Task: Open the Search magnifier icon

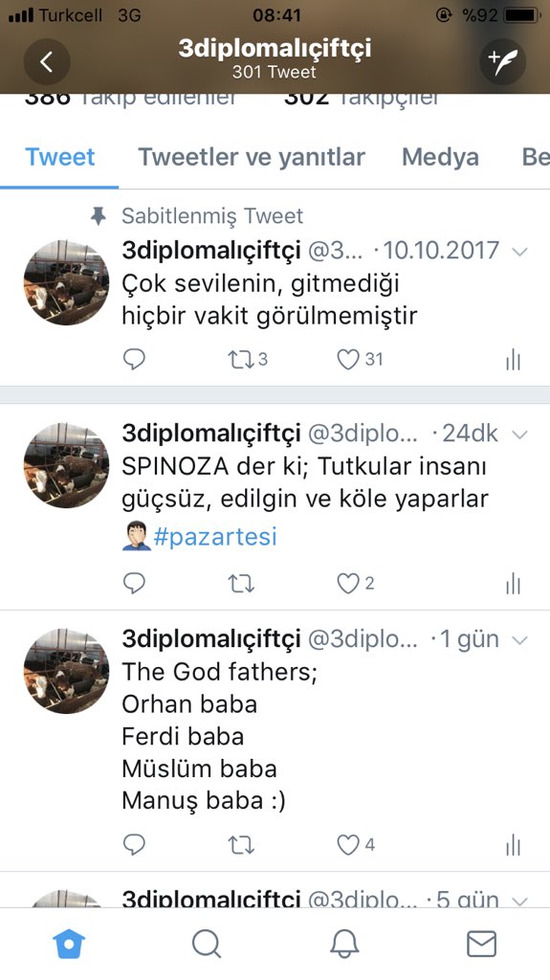Action: pos(207,943)
